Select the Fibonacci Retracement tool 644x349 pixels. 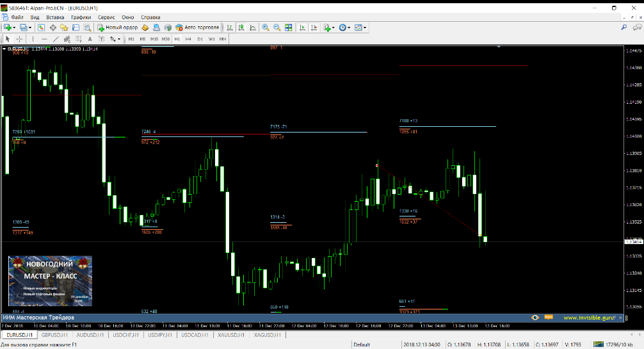[x=79, y=39]
